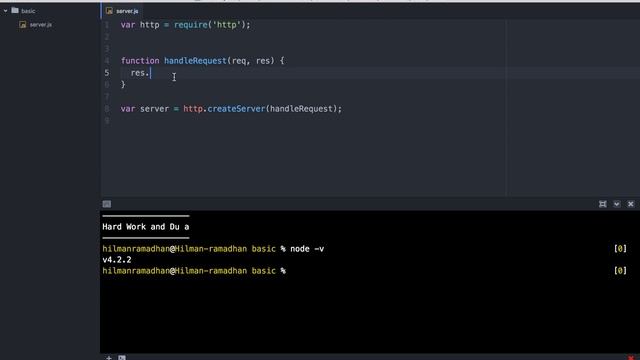Maximize the terminal panel
This screenshot has width=640, height=360.
(x=602, y=204)
